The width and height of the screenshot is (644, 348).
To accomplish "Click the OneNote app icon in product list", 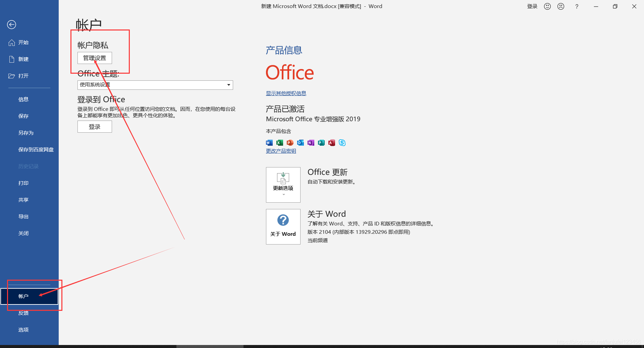I will (311, 143).
